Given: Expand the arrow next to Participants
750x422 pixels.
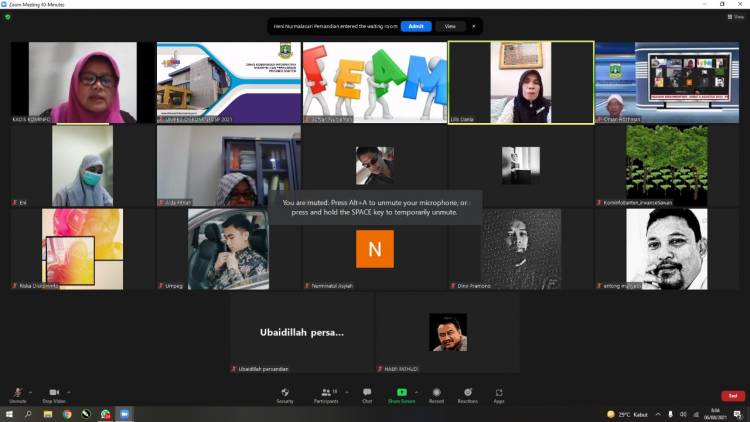Looking at the screenshot, I should (x=347, y=392).
